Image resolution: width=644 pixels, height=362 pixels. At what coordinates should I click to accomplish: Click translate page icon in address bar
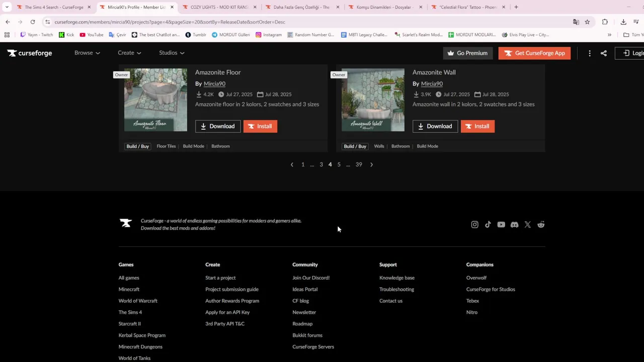576,22
